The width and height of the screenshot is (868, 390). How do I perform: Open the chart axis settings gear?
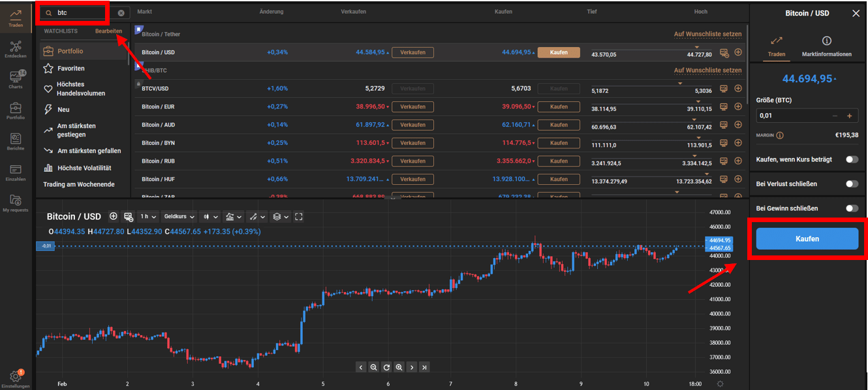pyautogui.click(x=720, y=383)
